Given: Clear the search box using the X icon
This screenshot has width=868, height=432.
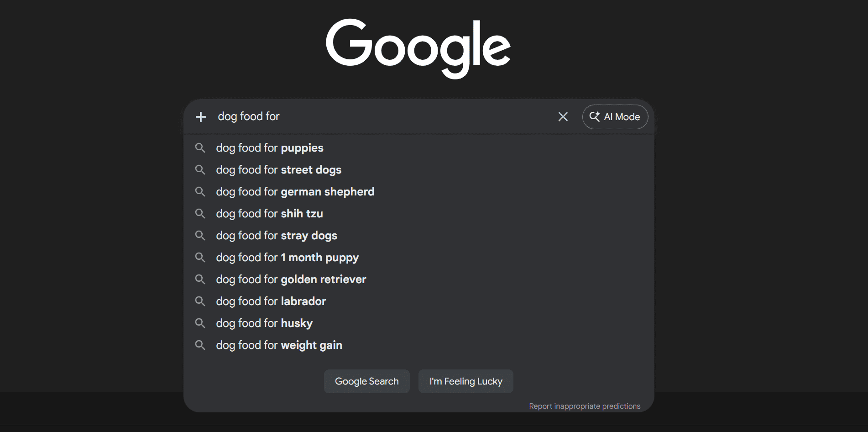Looking at the screenshot, I should 563,117.
